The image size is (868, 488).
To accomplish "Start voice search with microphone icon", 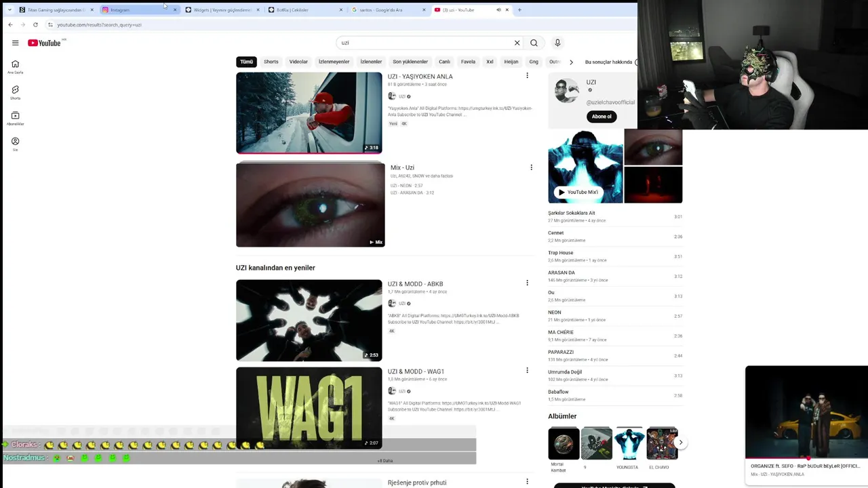I will 557,43.
